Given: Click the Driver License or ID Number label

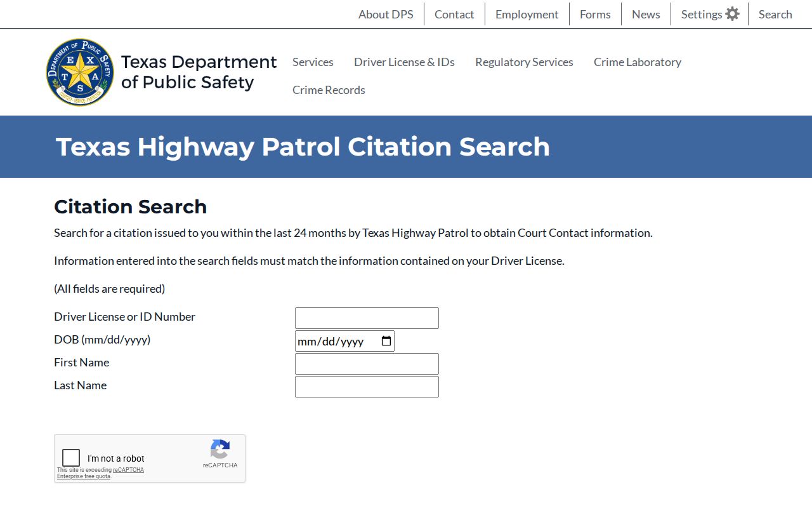Looking at the screenshot, I should tap(124, 316).
